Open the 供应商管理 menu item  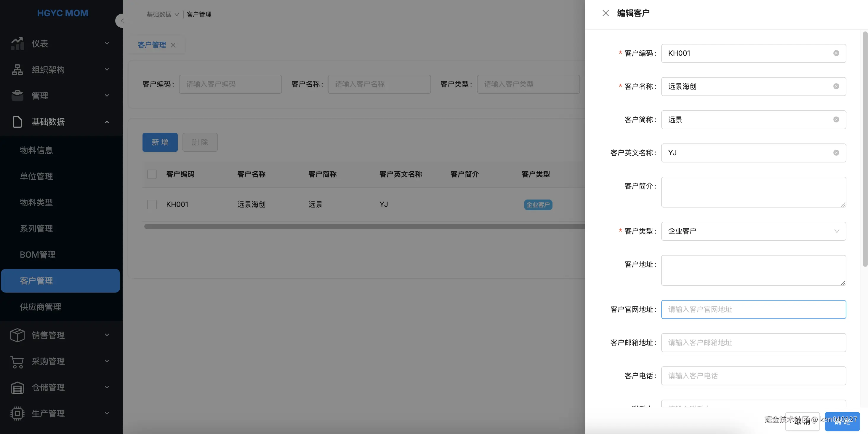[x=40, y=307]
